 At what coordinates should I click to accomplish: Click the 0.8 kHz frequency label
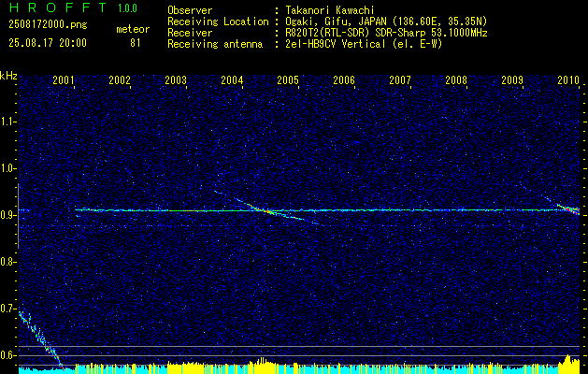(8, 262)
